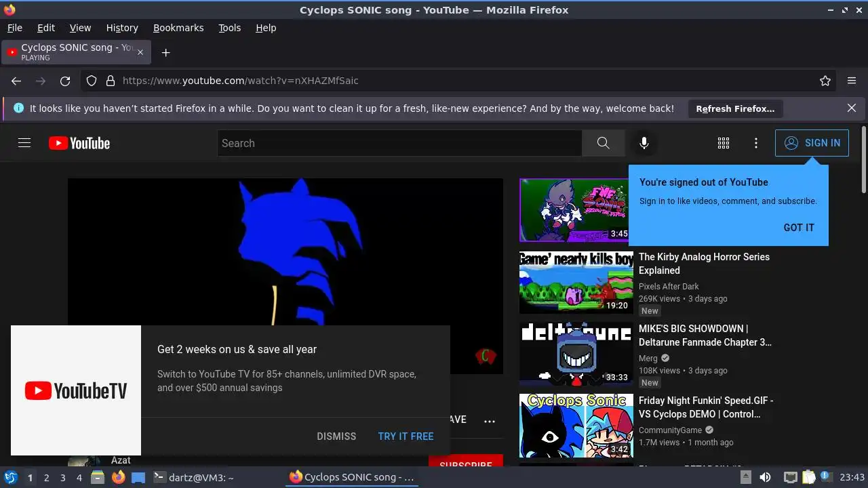Image resolution: width=868 pixels, height=488 pixels.
Task: Click GOT IT in signed-out popup
Action: [x=799, y=228]
